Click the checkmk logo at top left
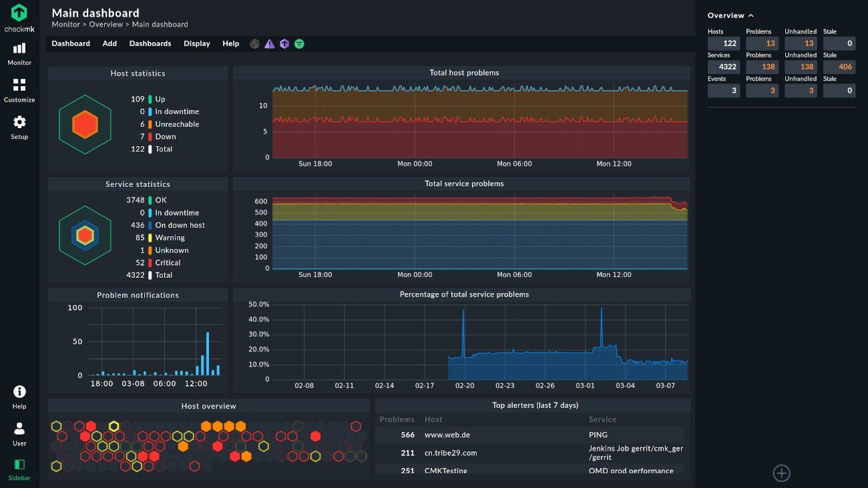Viewport: 868px width, 488px height. coord(19,15)
